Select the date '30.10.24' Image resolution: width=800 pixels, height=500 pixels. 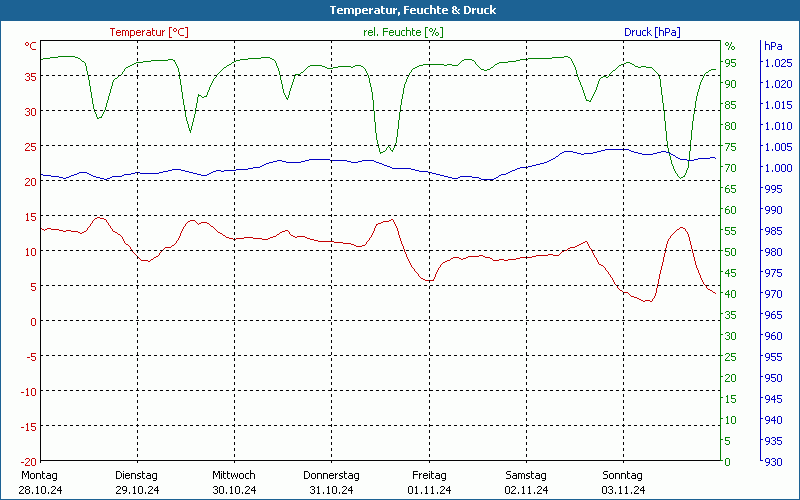[x=234, y=490]
